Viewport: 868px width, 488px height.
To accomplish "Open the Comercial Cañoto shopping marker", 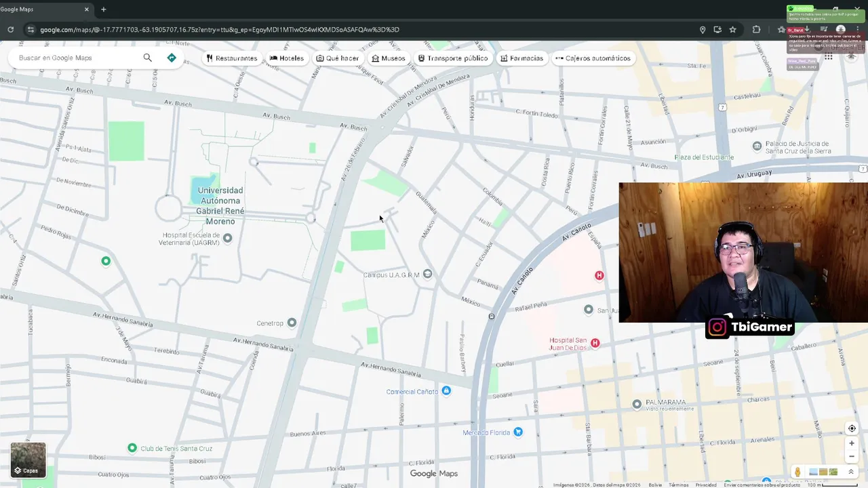I will click(446, 390).
